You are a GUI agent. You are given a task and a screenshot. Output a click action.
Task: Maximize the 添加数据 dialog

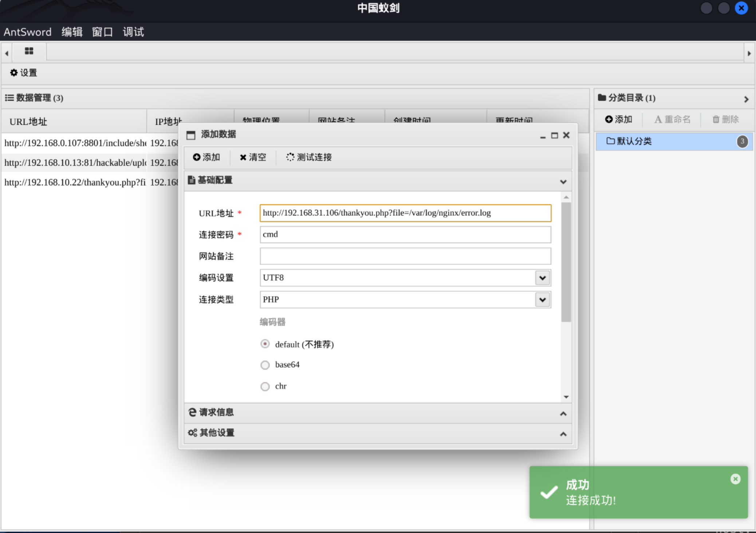coord(554,135)
